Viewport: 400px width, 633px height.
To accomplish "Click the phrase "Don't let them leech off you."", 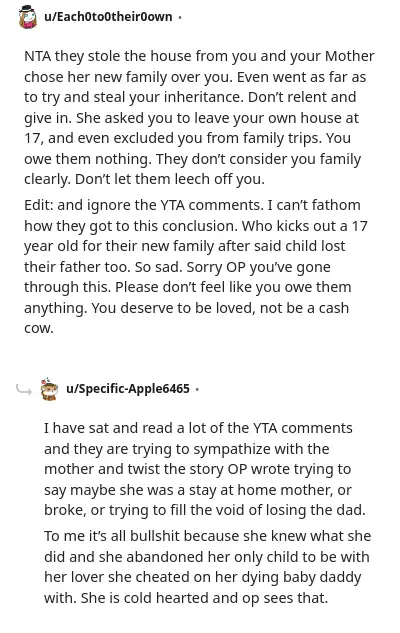I will [x=170, y=179].
